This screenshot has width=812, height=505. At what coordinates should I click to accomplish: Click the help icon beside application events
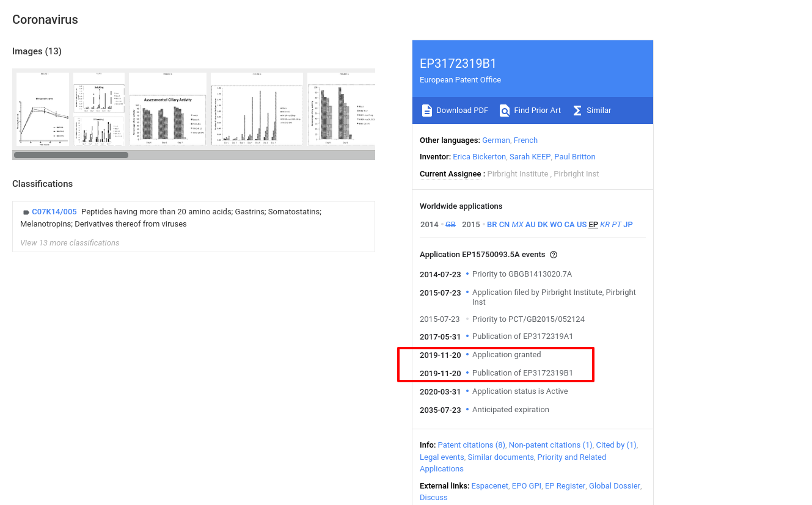pyautogui.click(x=554, y=255)
